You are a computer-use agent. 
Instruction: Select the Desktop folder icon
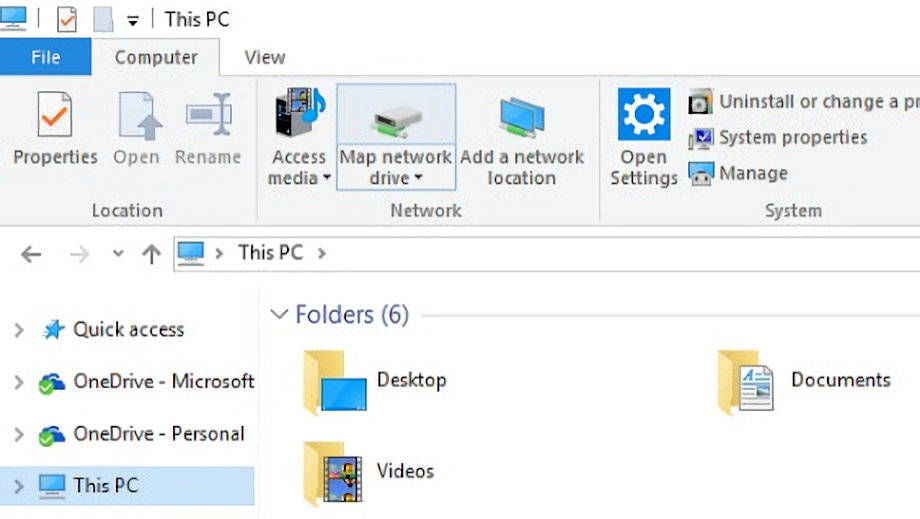(x=334, y=382)
